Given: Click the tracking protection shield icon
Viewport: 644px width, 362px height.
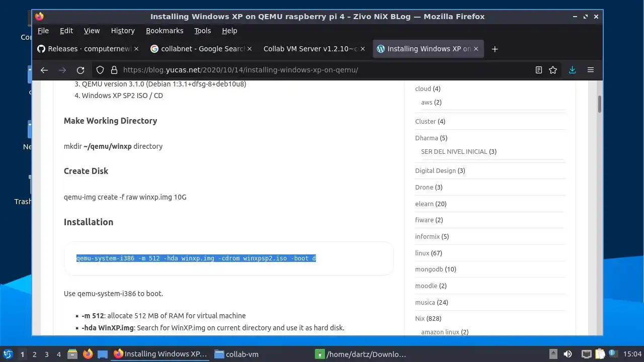Looking at the screenshot, I should coord(100,70).
